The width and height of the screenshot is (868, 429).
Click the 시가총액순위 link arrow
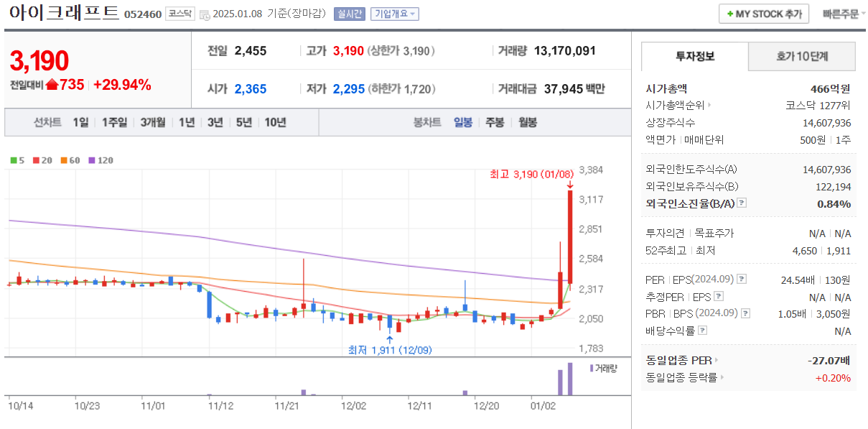click(710, 105)
